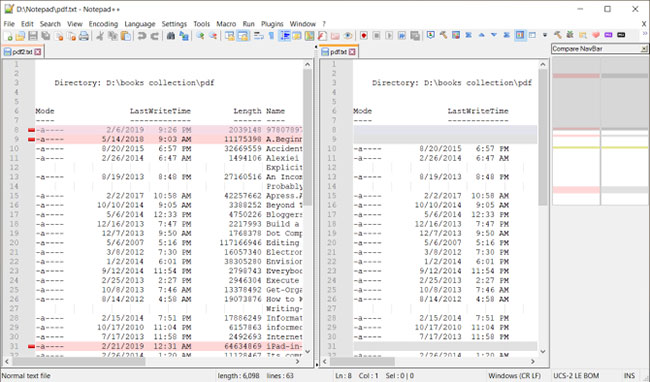Click the Compare NavBar difference map
Image resolution: width=650 pixels, height=382 pixels.
(600, 131)
